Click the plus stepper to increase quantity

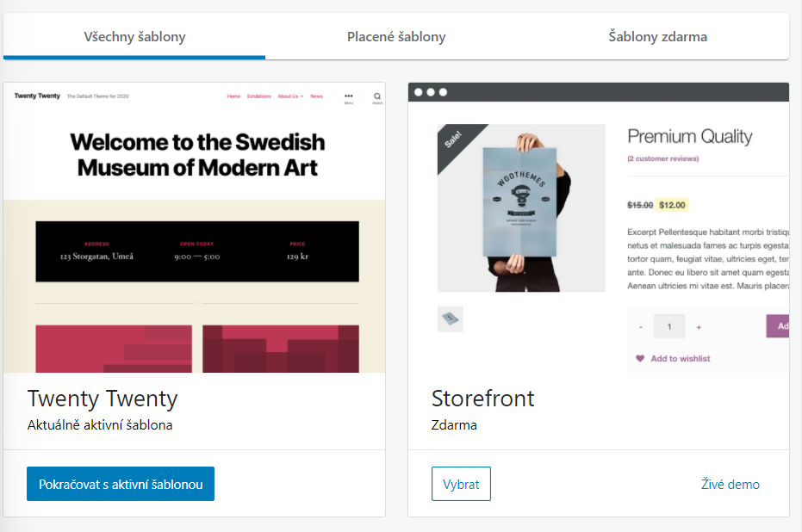[699, 327]
